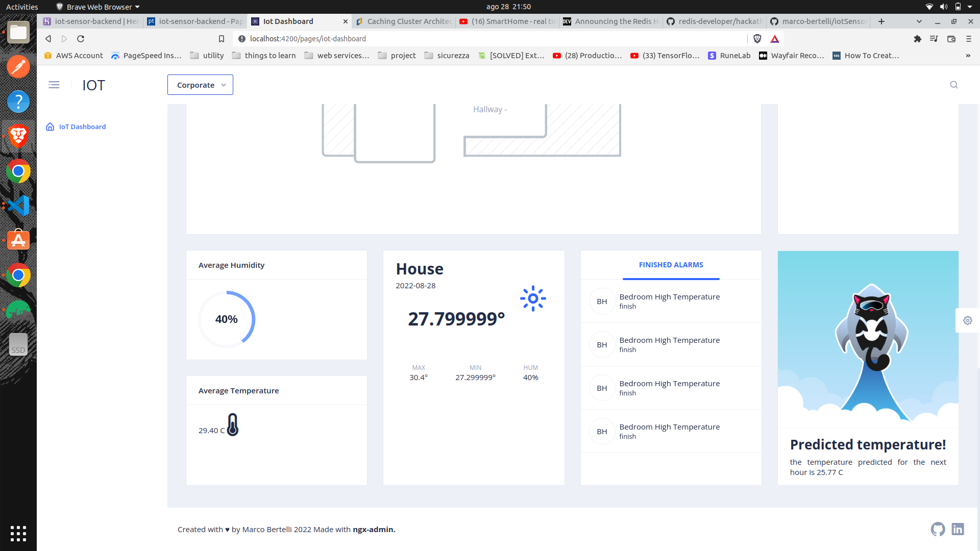Image resolution: width=980 pixels, height=551 pixels.
Task: Open the GitHub icon in footer
Action: (938, 529)
